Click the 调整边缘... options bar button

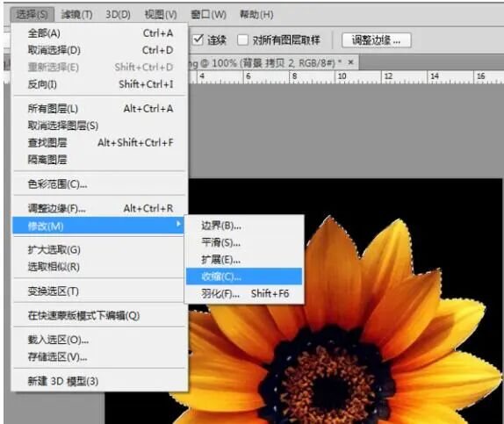[377, 40]
